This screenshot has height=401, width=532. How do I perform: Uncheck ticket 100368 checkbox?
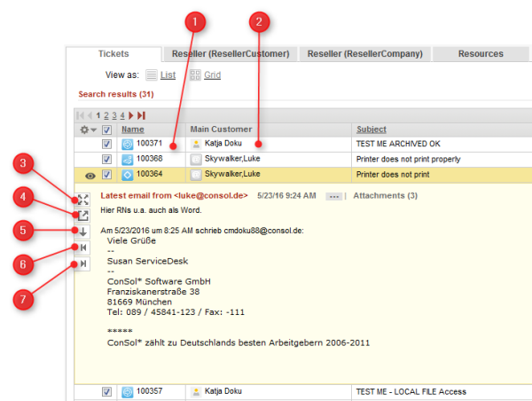(106, 159)
